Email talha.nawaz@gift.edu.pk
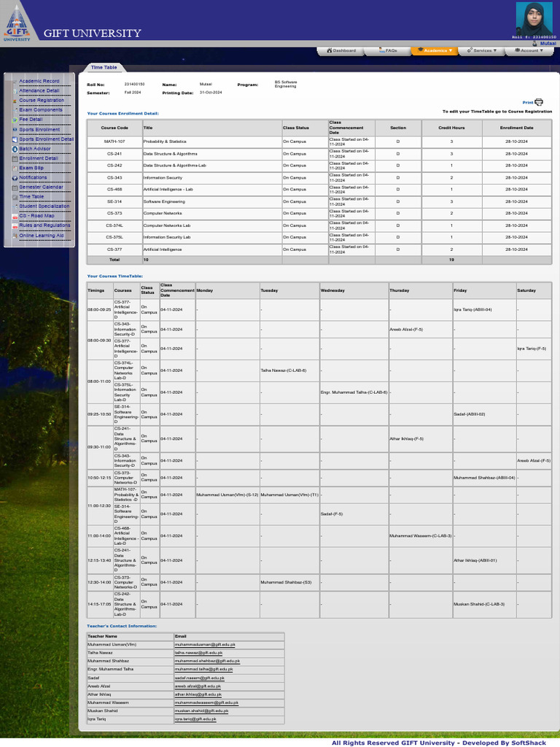Viewport: 560px width, 747px height. tap(198, 653)
